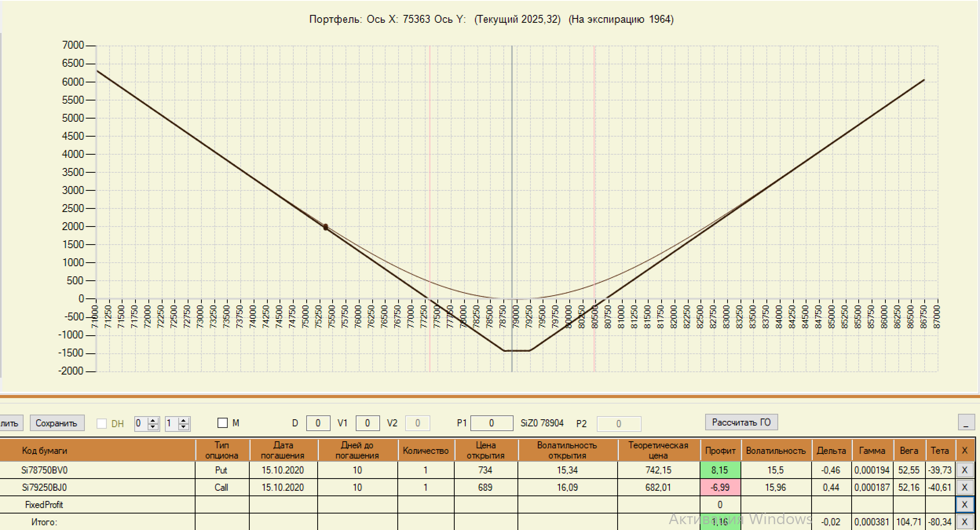This screenshot has height=530, width=980.
Task: Click the Код бумаги column header
Action: click(x=44, y=450)
